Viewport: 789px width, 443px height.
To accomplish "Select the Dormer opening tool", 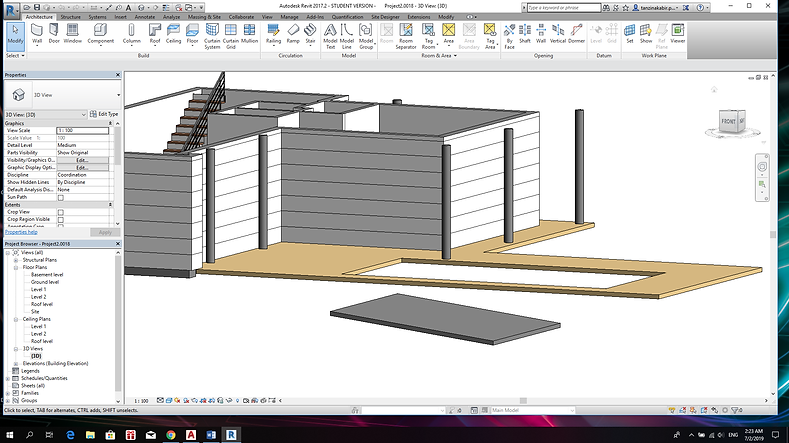I will 576,34.
